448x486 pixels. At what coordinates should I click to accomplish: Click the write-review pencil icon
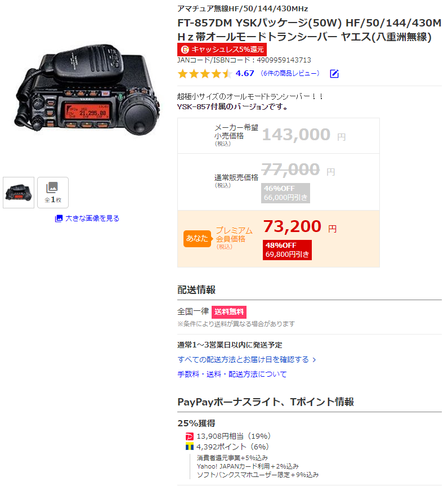334,73
